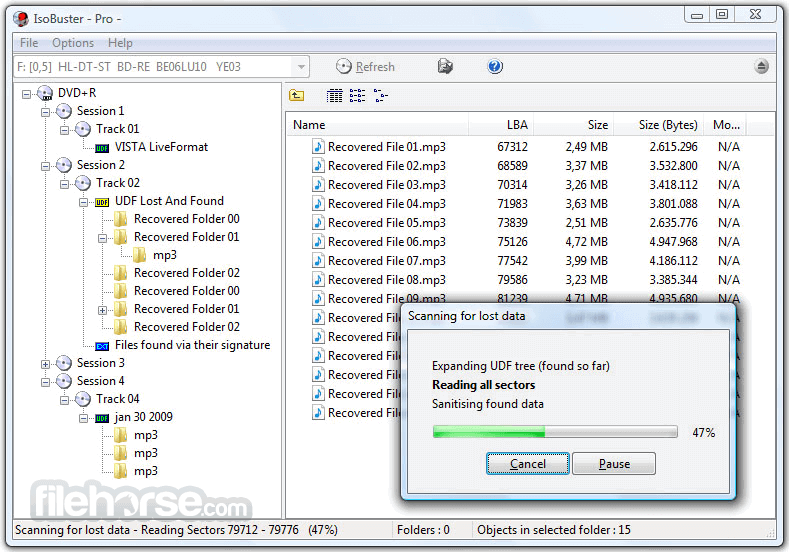Click the Recovered File 01.mp3 icon
The width and height of the screenshot is (789, 552).
pyautogui.click(x=318, y=147)
